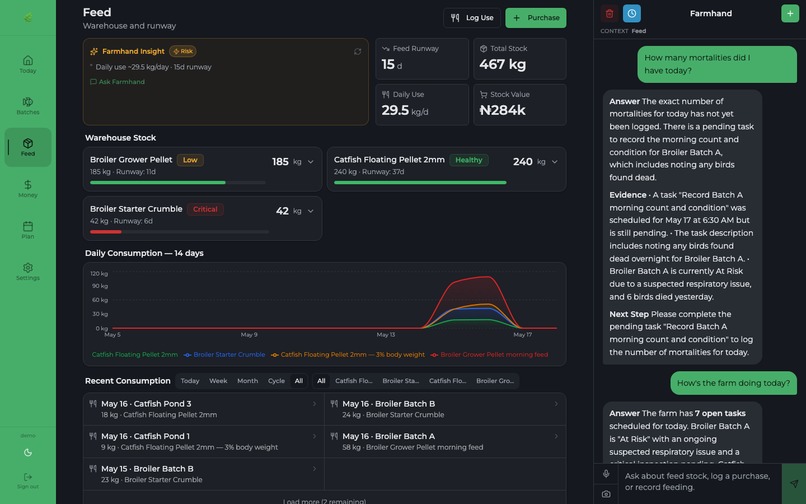Click the chat message input field
This screenshot has width=806, height=504.
tap(699, 482)
